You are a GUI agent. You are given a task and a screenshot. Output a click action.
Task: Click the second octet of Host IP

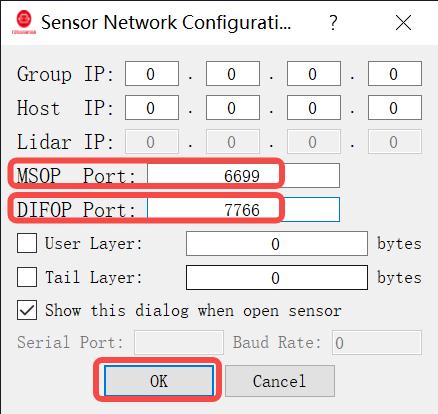pos(233,108)
